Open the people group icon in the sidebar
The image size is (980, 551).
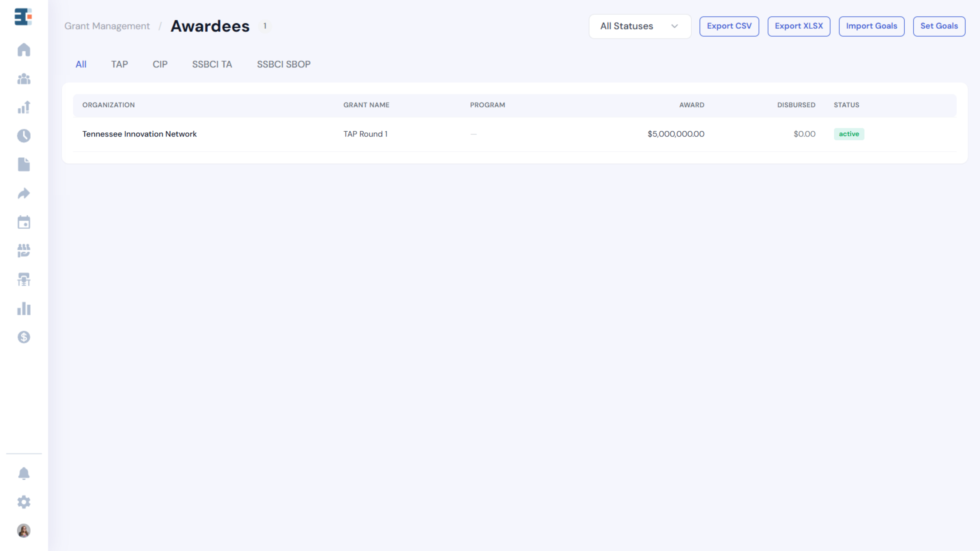[24, 79]
